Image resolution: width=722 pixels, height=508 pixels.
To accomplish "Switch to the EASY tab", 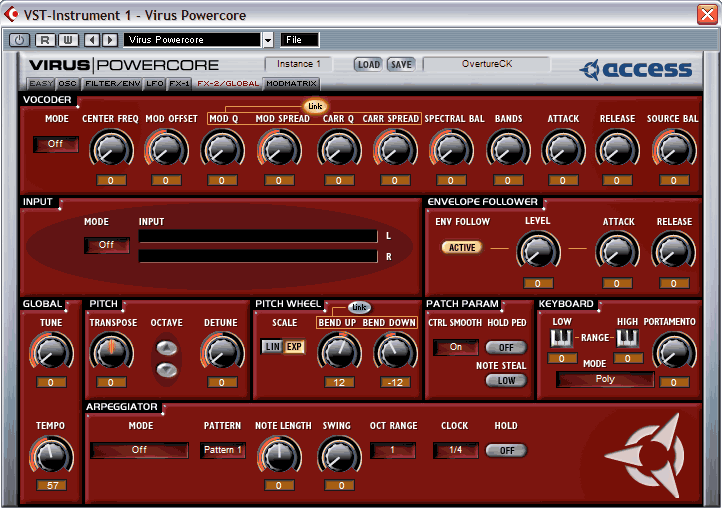I will click(41, 84).
